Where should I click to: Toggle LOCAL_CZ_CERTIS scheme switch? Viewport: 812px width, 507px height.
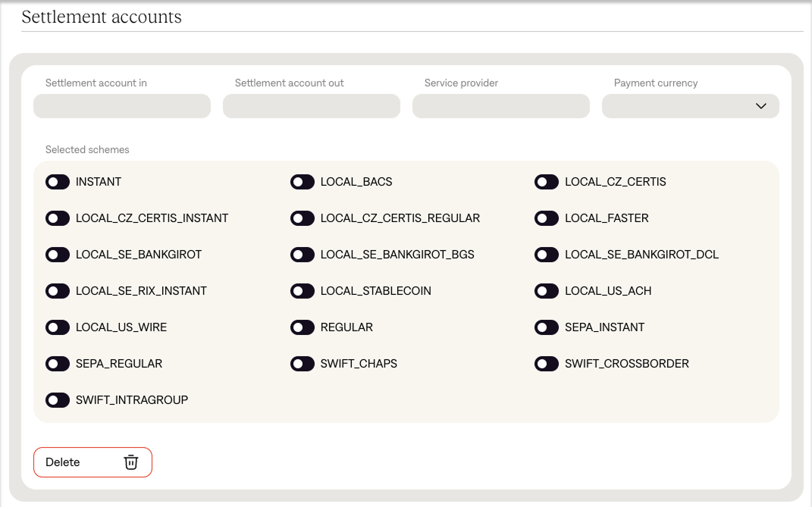[547, 182]
